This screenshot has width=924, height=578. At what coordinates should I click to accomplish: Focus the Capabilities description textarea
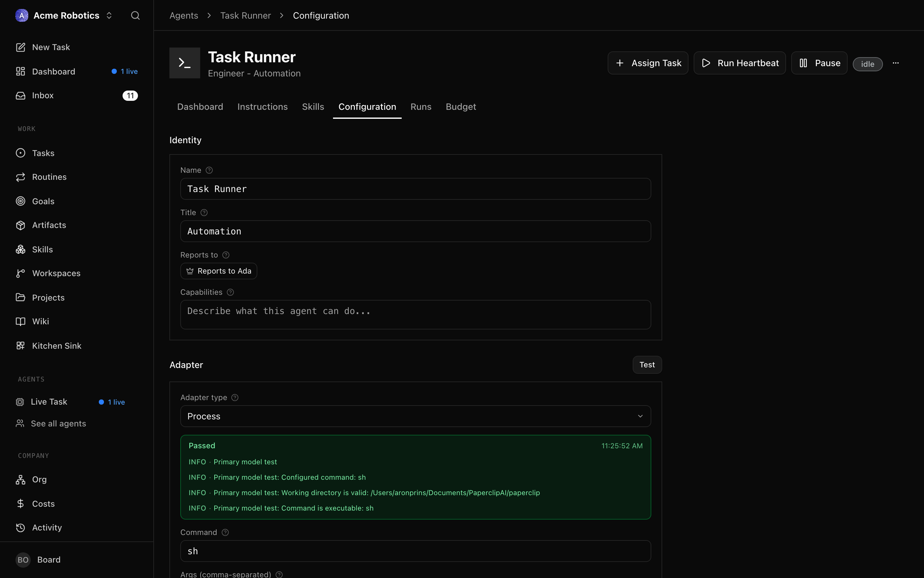(415, 315)
